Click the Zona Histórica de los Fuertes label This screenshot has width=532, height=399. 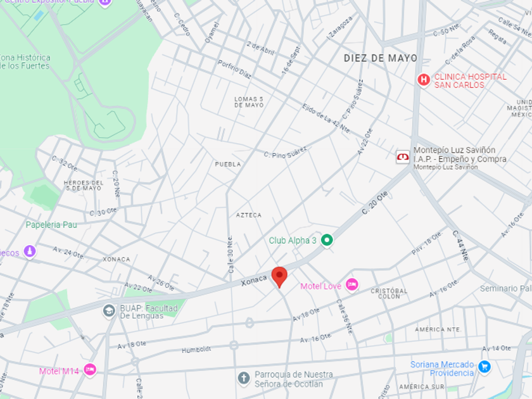click(25, 62)
